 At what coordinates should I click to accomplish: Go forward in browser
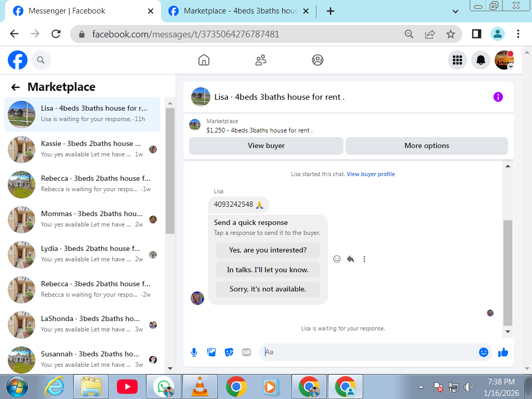pyautogui.click(x=35, y=34)
